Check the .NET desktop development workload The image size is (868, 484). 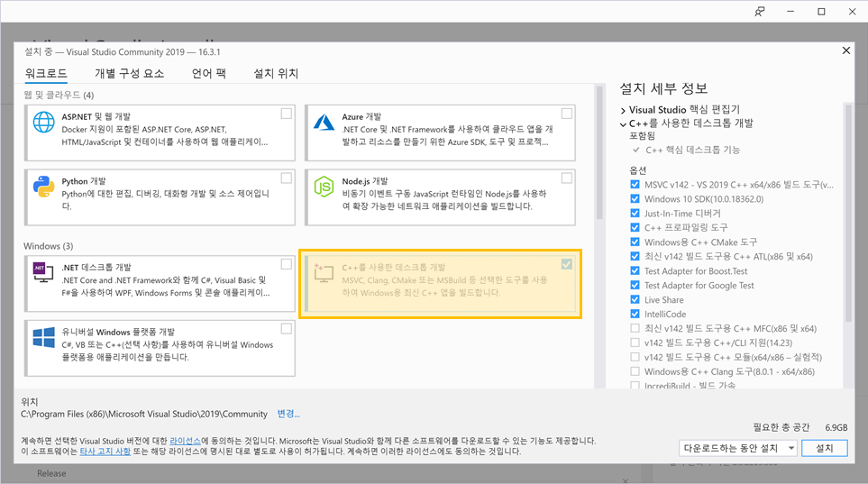287,264
